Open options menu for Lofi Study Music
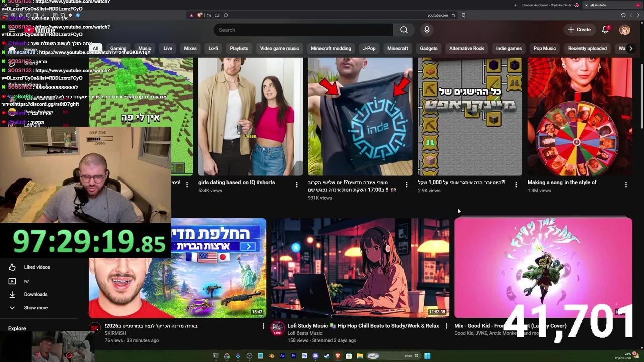Viewport: 644px width, 362px height. point(446,326)
